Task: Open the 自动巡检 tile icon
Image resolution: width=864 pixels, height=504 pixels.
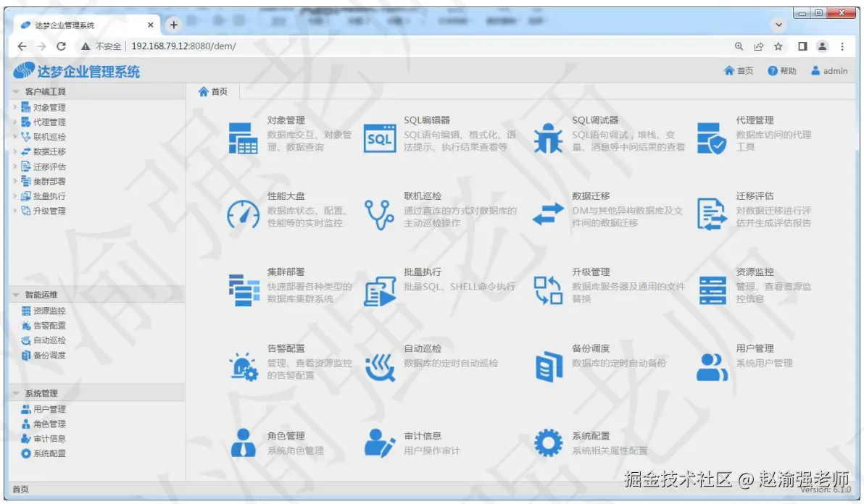Action: (x=380, y=367)
